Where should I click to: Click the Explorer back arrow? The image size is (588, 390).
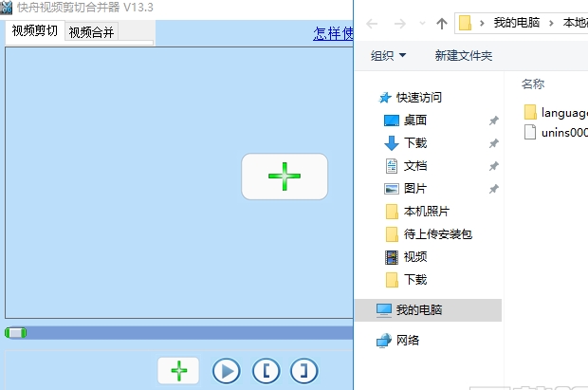click(x=371, y=22)
